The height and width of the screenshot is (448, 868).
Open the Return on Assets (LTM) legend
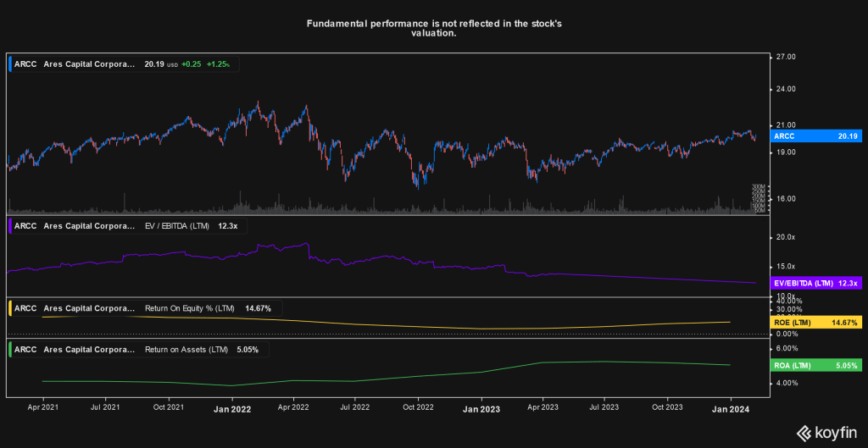point(189,349)
